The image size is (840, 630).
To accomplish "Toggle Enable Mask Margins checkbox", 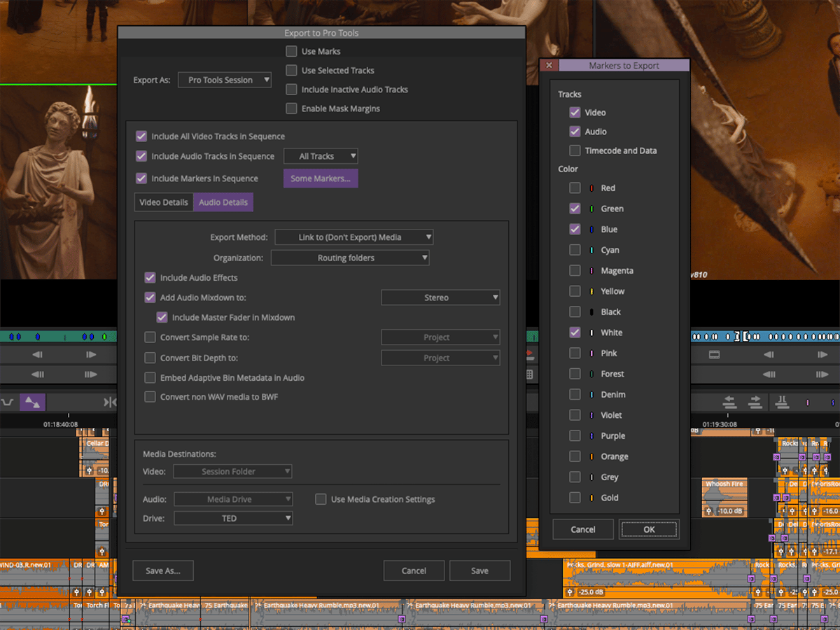I will point(291,108).
